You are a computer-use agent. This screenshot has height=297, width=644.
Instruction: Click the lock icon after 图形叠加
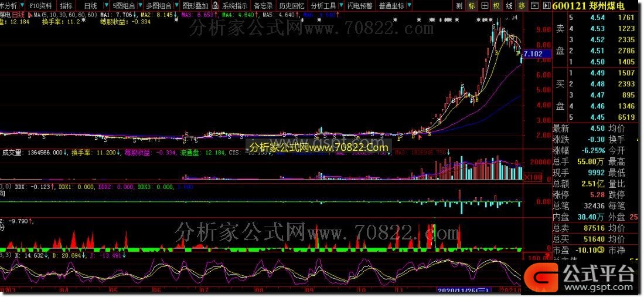tap(215, 5)
